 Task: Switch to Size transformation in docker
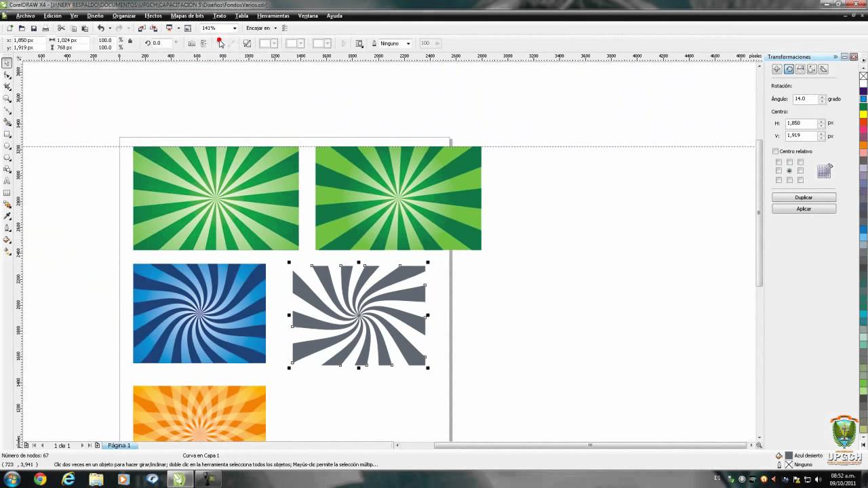point(812,69)
